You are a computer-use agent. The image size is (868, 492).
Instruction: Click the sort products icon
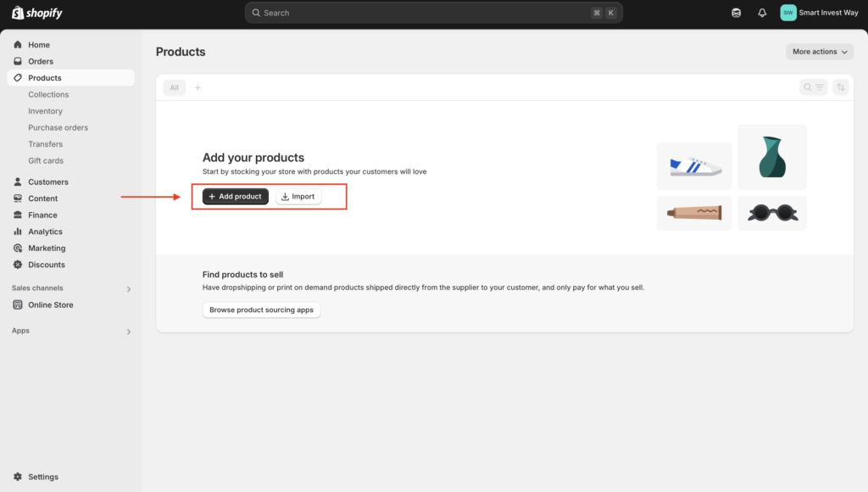pos(840,87)
